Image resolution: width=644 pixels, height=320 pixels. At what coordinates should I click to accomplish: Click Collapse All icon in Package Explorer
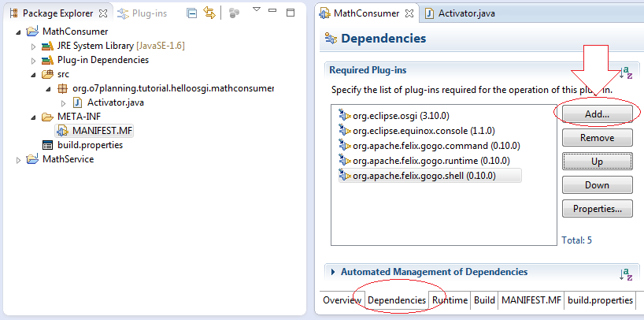point(192,13)
